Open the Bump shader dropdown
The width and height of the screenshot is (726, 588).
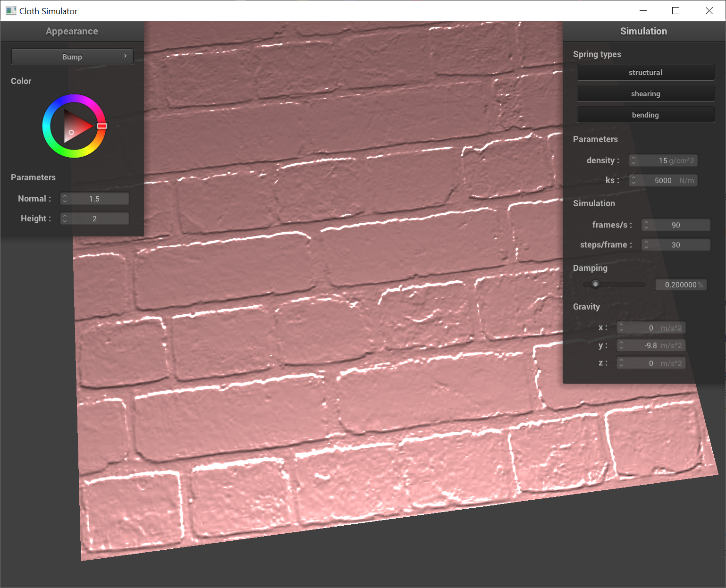[72, 57]
